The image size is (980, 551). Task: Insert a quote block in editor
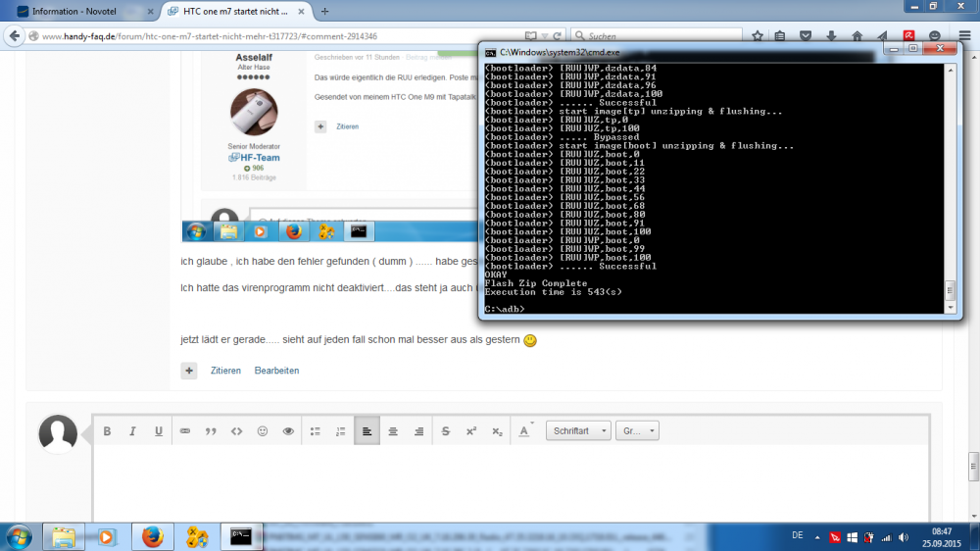(210, 430)
